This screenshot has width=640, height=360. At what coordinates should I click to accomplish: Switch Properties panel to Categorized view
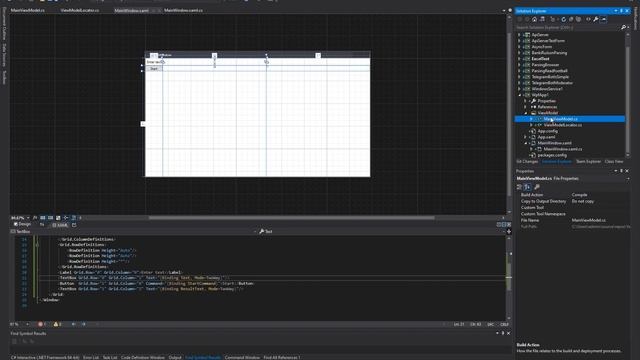click(519, 187)
